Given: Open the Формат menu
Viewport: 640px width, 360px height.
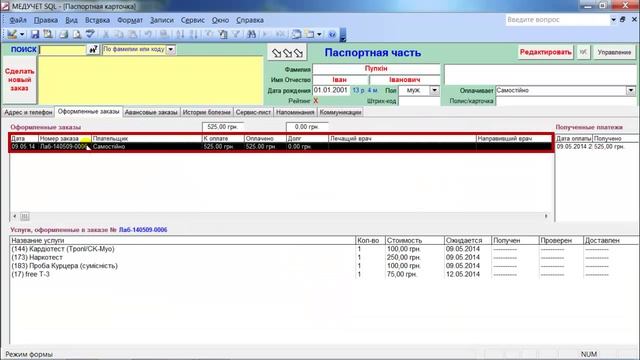Looking at the screenshot, I should point(130,20).
